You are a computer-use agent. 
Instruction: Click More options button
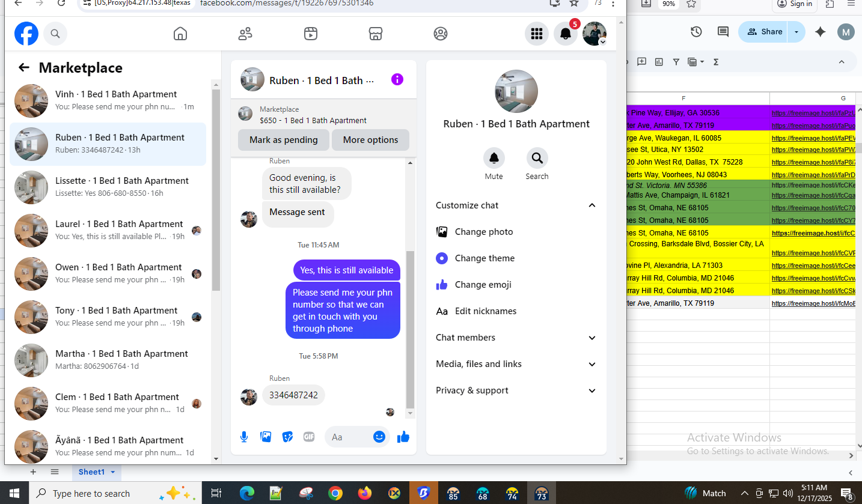click(370, 140)
